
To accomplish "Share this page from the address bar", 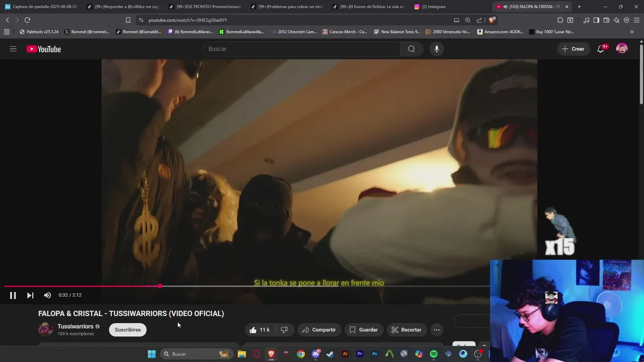I will [479, 20].
